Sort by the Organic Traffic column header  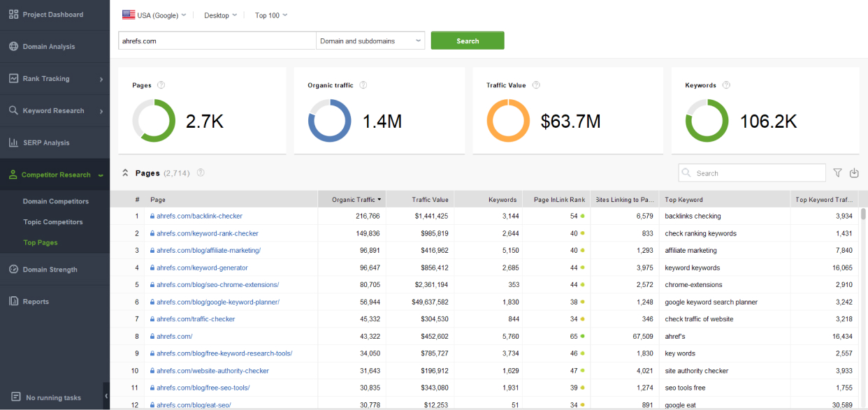(352, 200)
